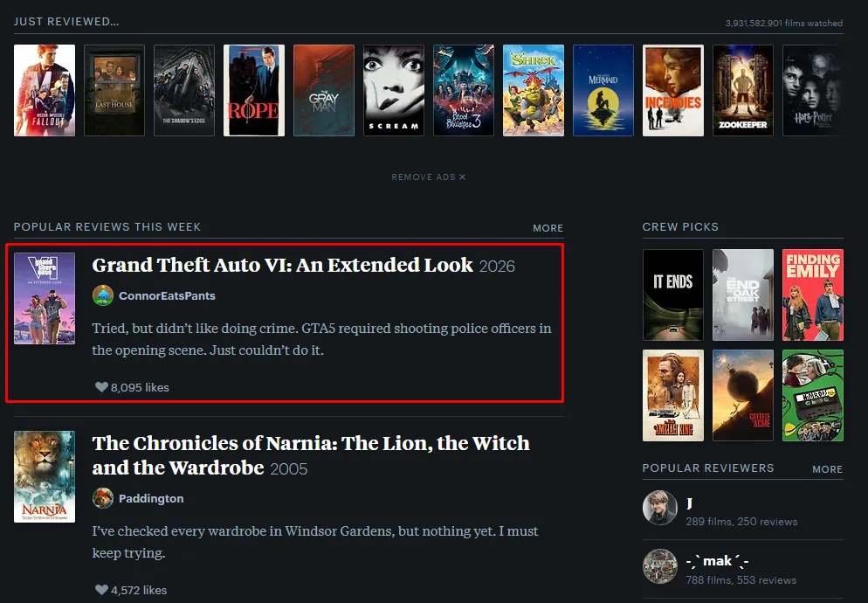The width and height of the screenshot is (868, 603).
Task: Open The End of Oak Street poster
Action: pyautogui.click(x=743, y=295)
